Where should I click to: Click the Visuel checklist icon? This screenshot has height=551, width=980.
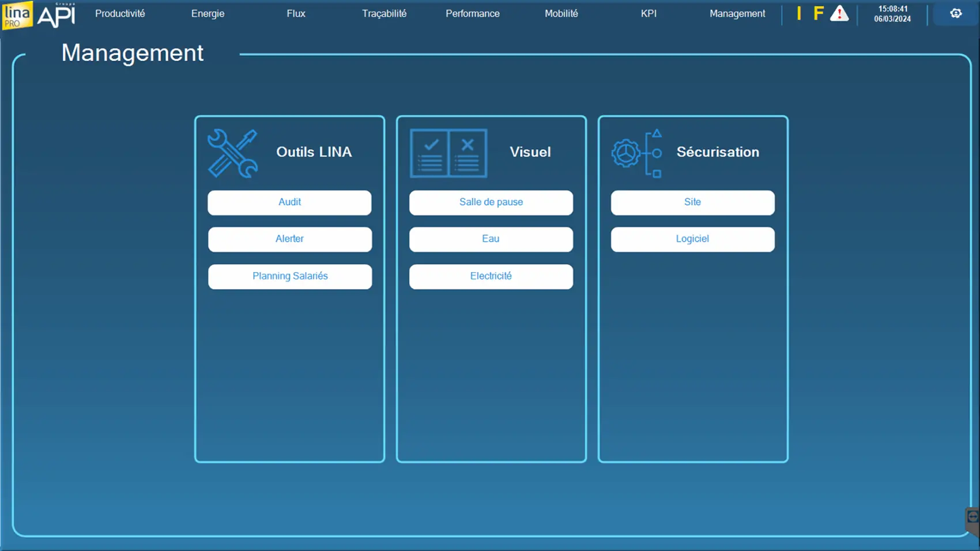click(x=448, y=153)
